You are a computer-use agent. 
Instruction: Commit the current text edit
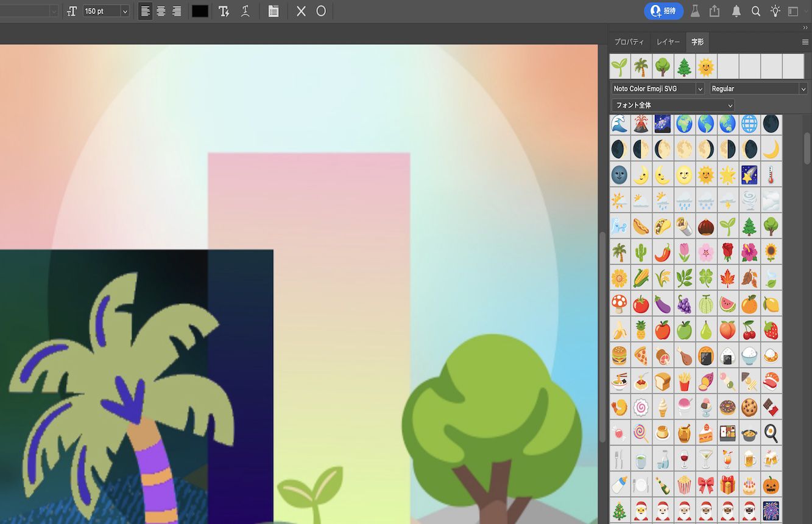pyautogui.click(x=321, y=11)
